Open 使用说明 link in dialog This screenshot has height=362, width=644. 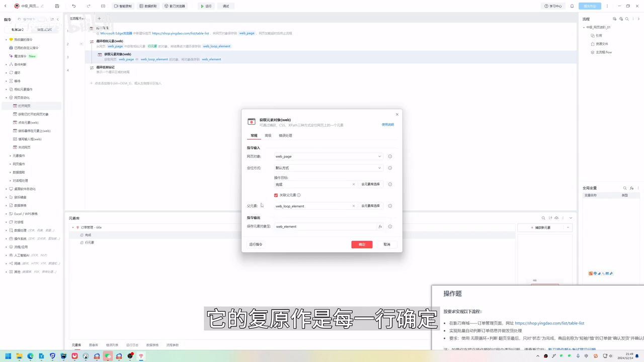387,125
